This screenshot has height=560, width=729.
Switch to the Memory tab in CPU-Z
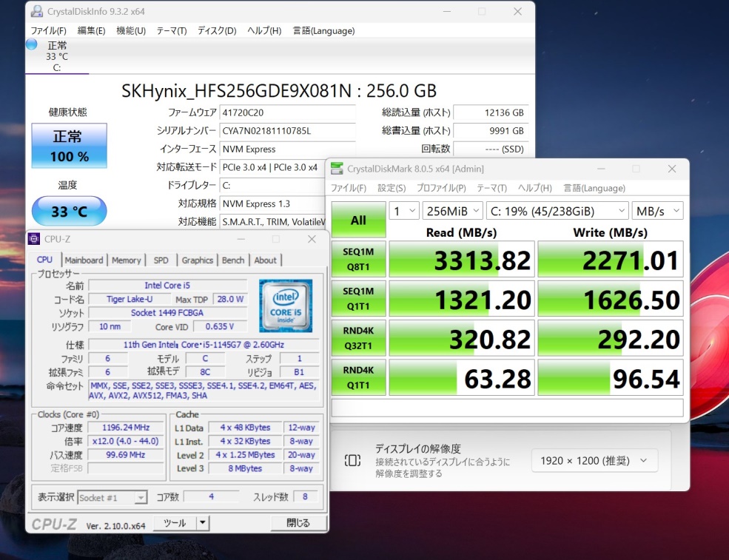tap(126, 260)
